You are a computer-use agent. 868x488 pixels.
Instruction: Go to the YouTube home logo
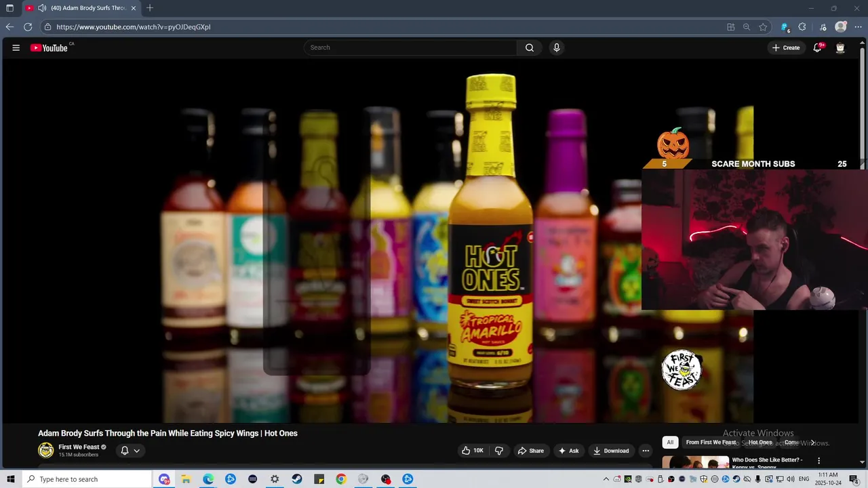(49, 48)
